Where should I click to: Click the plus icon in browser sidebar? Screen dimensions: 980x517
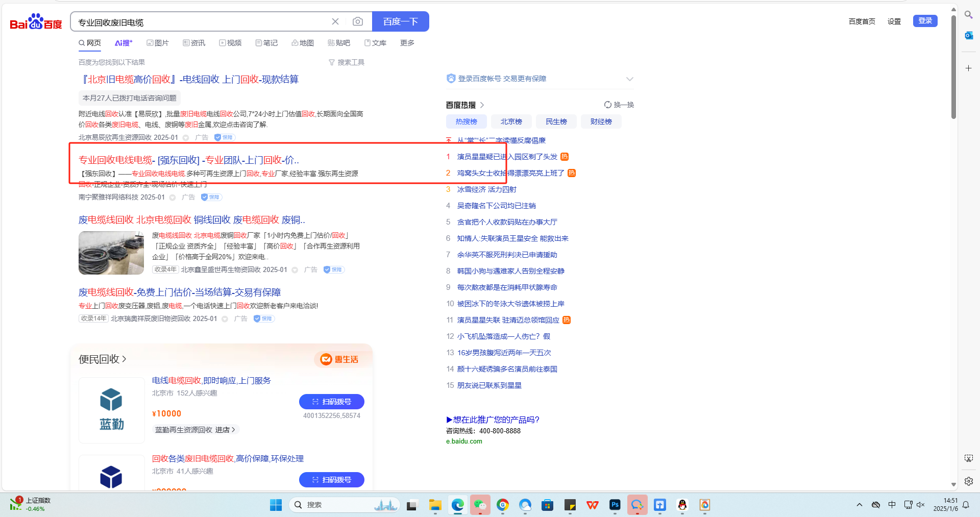968,68
